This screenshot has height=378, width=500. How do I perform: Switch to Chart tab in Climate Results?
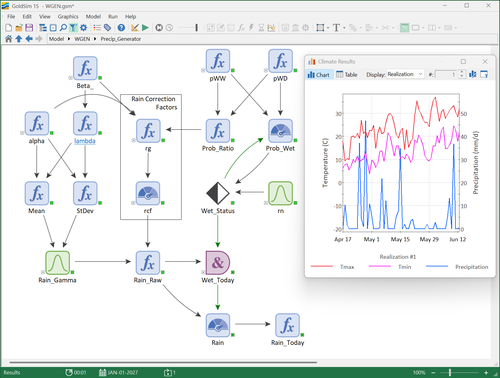coord(319,75)
